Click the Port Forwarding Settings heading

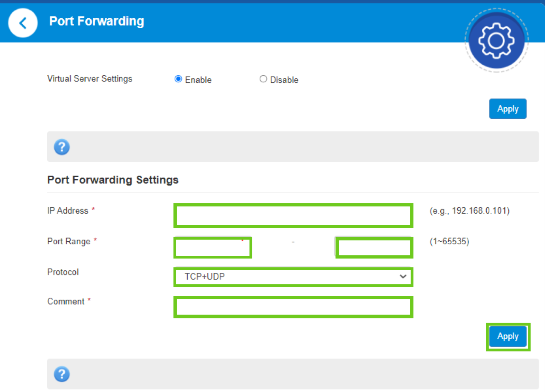click(x=113, y=180)
